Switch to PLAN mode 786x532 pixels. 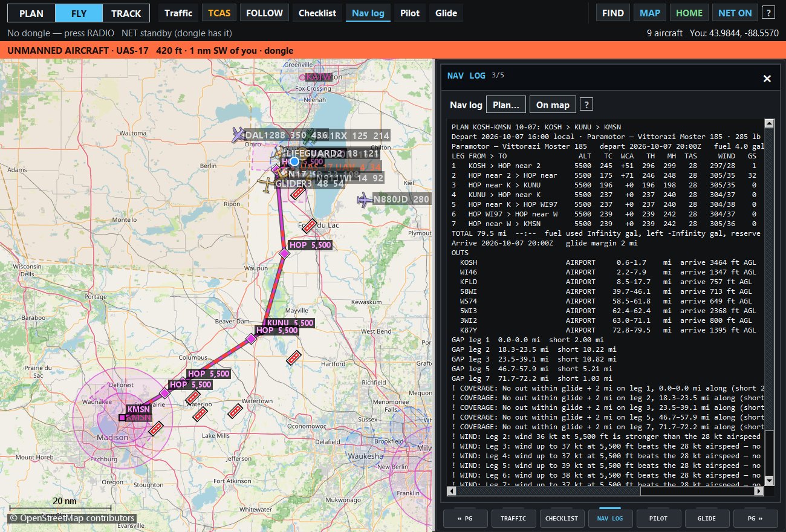(x=31, y=13)
